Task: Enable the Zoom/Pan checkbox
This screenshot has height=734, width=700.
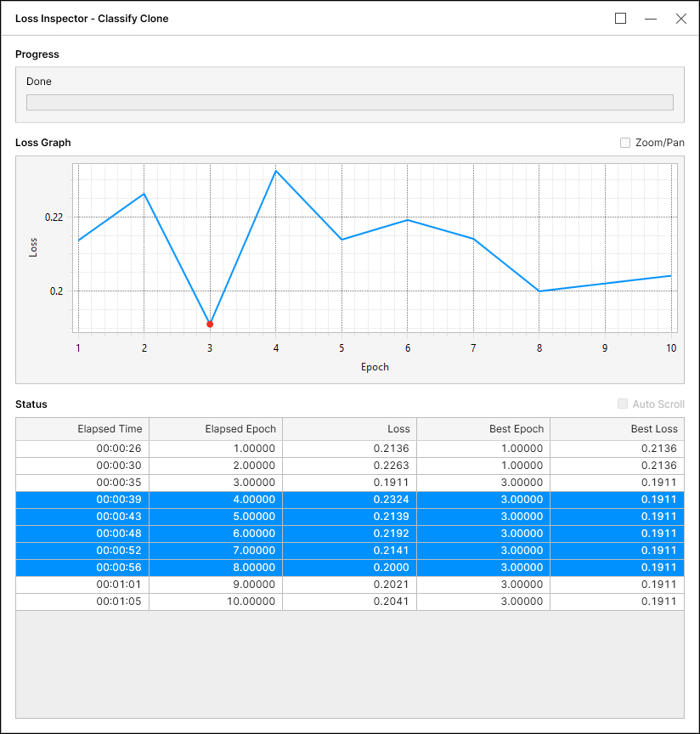Action: point(625,143)
